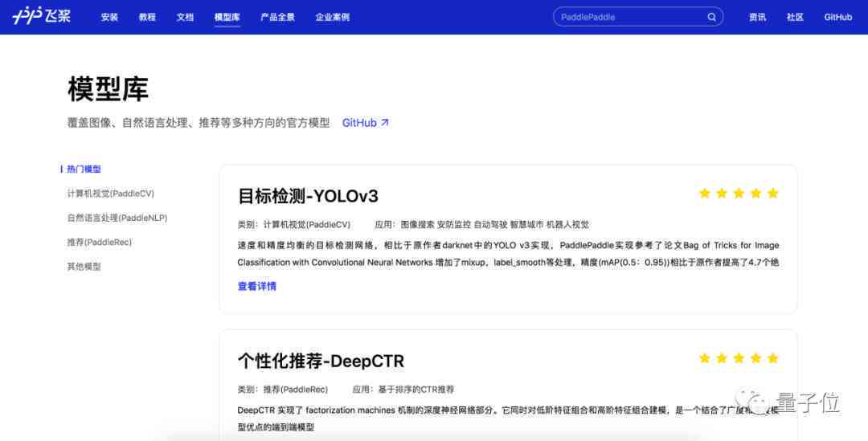
Task: Click the second star of 目标检测-YOLOv3 rating
Action: point(722,193)
